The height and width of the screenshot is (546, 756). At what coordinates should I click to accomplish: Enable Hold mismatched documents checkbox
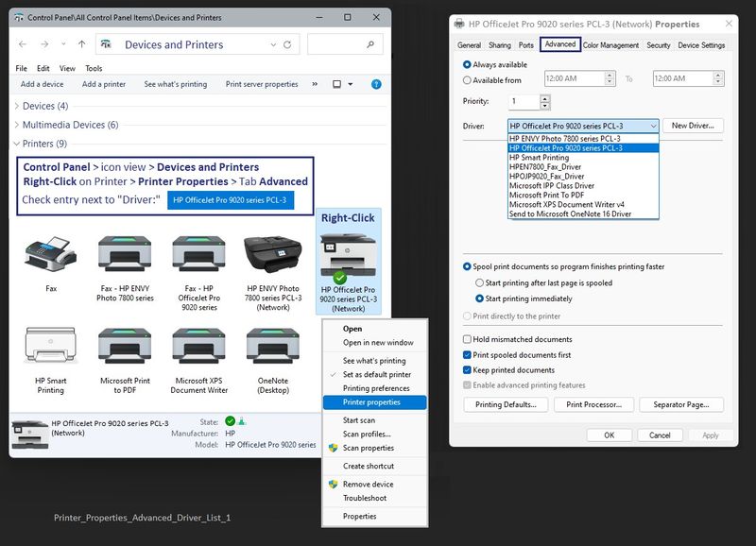[468, 339]
